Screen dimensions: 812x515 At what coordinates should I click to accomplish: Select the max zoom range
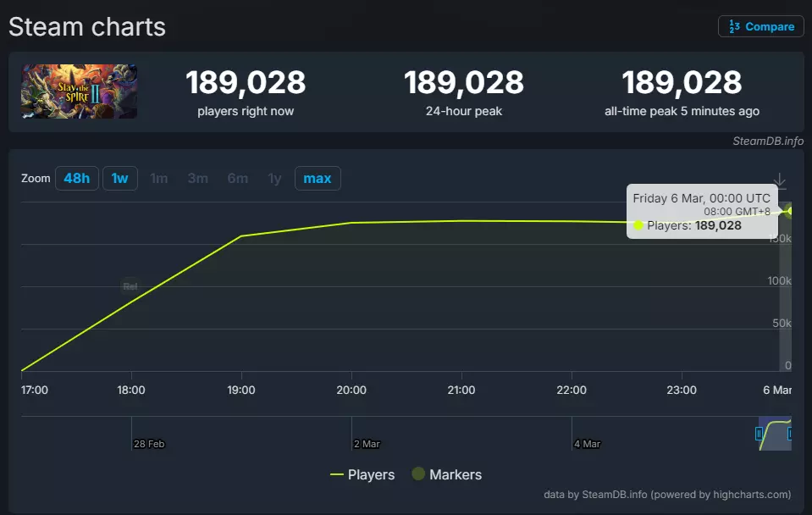pyautogui.click(x=318, y=178)
